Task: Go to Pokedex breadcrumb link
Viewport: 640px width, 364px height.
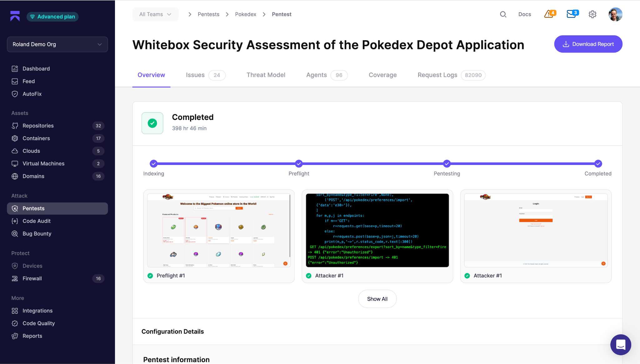Action: [x=246, y=14]
